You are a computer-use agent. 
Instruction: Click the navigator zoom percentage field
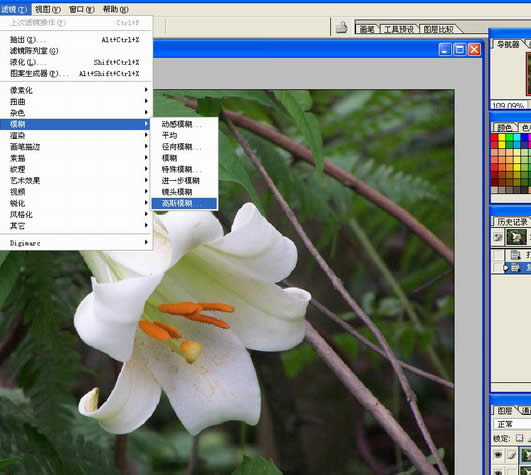(x=509, y=106)
